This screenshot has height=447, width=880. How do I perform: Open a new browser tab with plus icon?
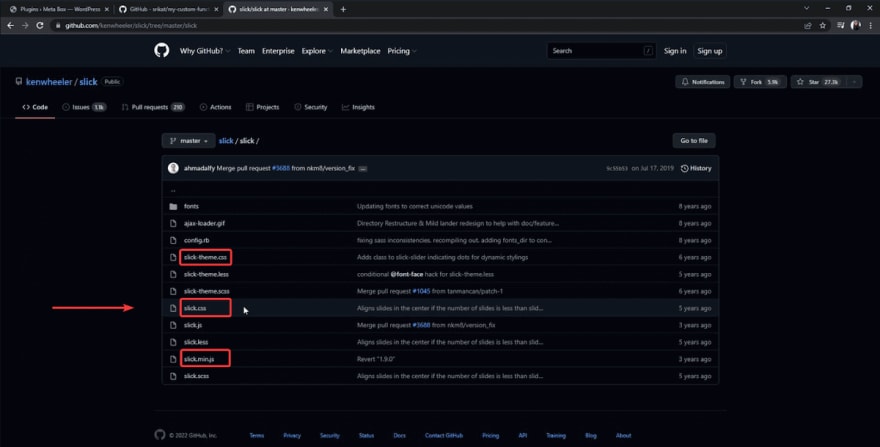tap(343, 9)
